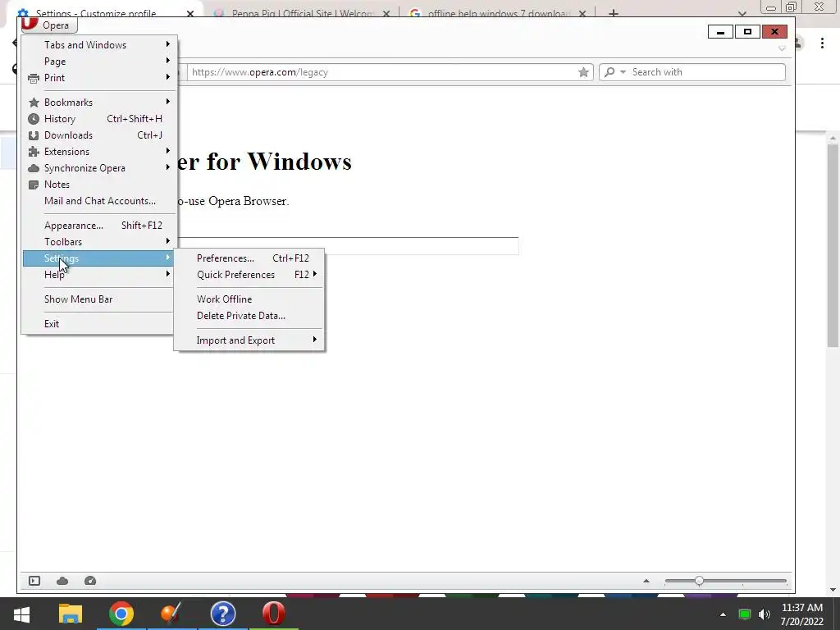Open the Print submenu

(99, 78)
